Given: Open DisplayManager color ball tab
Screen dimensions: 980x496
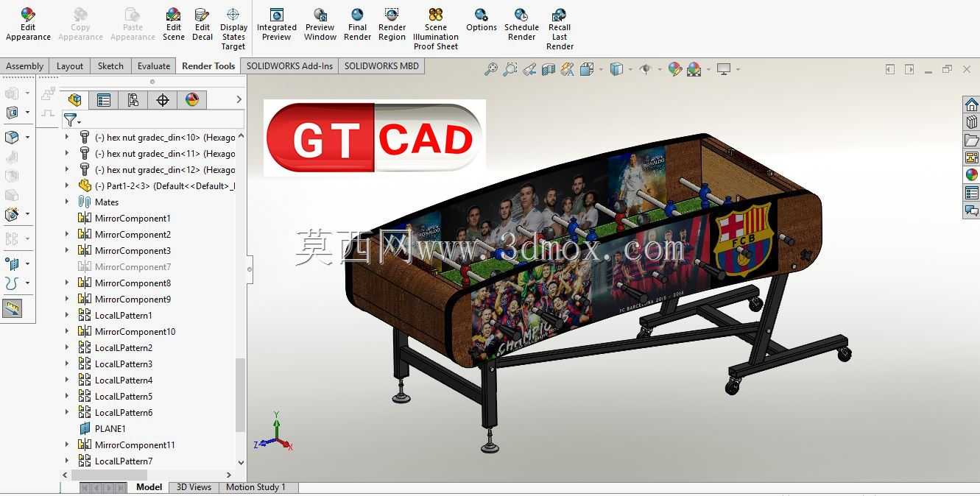Looking at the screenshot, I should [192, 100].
